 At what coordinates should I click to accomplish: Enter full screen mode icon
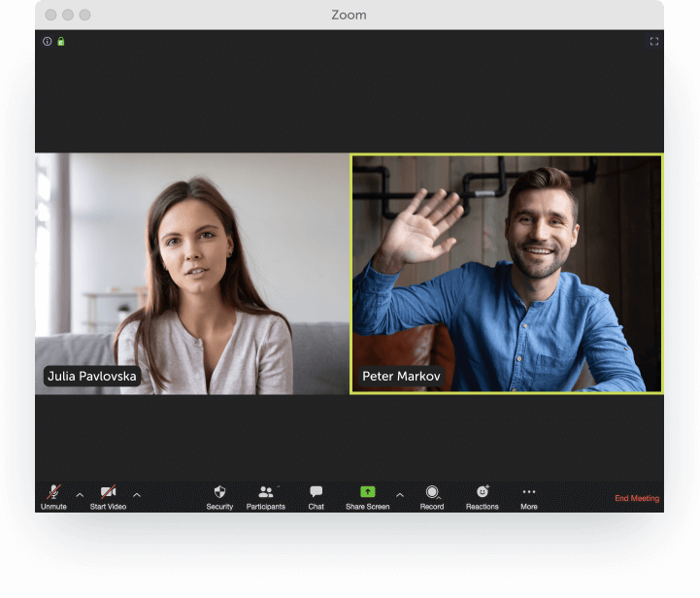tap(654, 42)
